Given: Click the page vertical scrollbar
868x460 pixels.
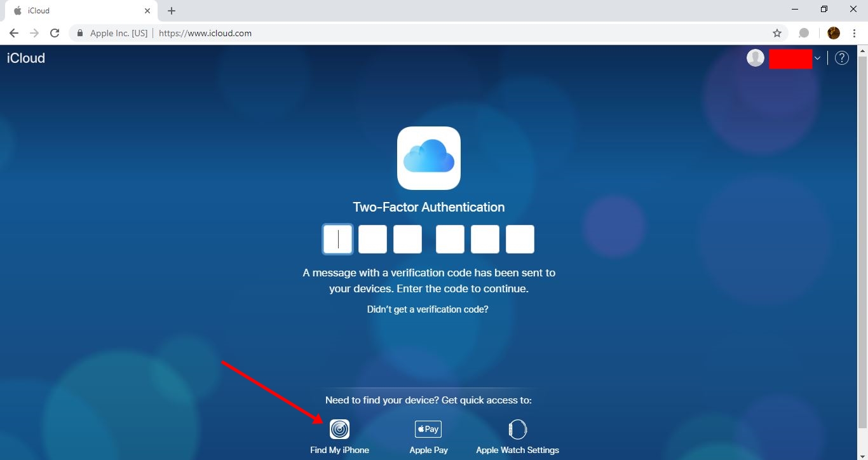Looking at the screenshot, I should tap(862, 241).
